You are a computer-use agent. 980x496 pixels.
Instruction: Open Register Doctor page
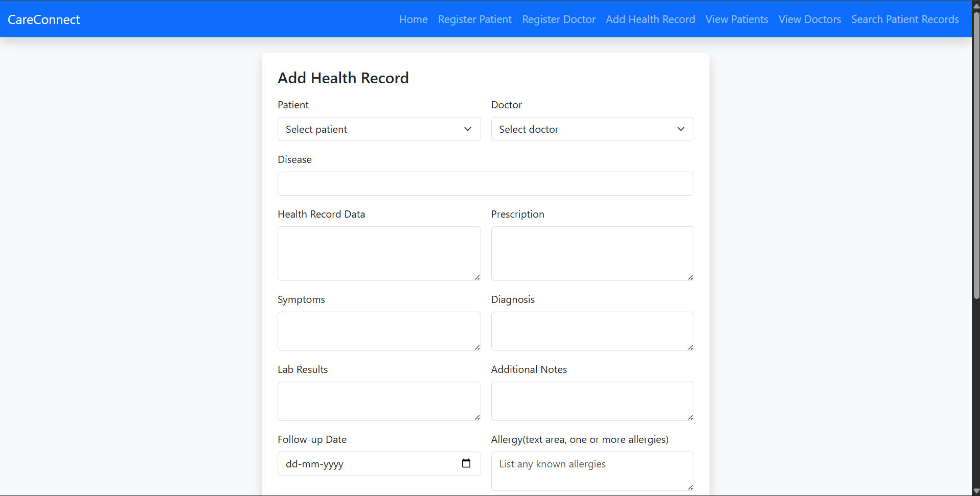click(559, 19)
